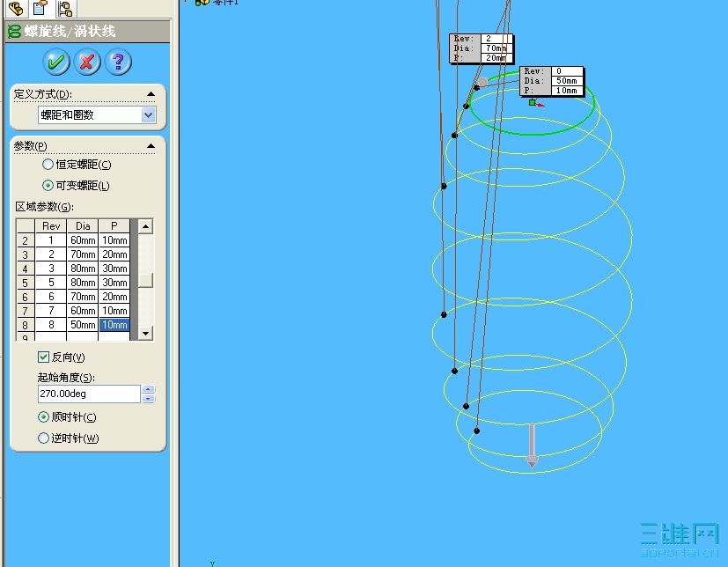
Task: Select the 顺时针(C) clockwise option
Action: [x=43, y=417]
